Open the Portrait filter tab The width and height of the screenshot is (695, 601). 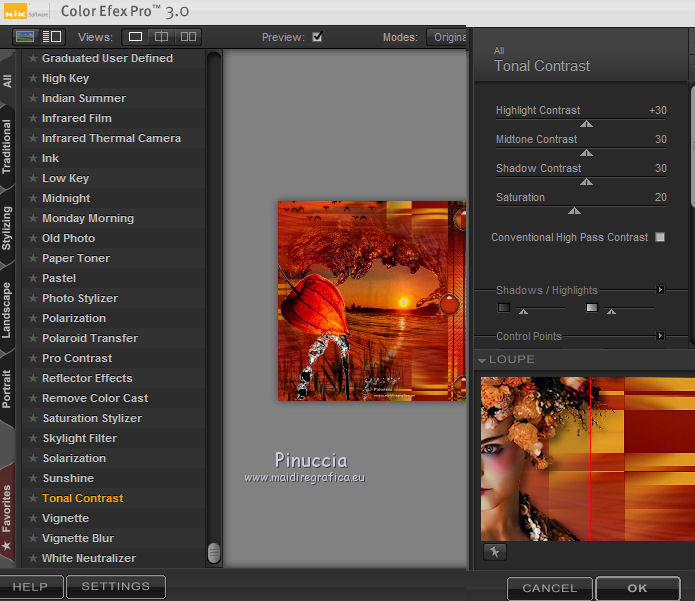pyautogui.click(x=8, y=388)
